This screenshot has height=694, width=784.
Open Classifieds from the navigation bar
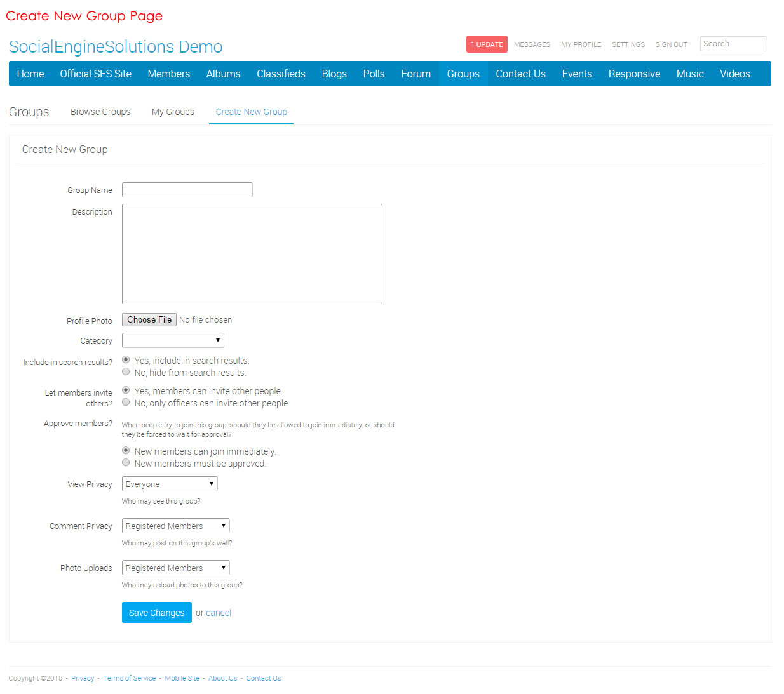tap(281, 74)
